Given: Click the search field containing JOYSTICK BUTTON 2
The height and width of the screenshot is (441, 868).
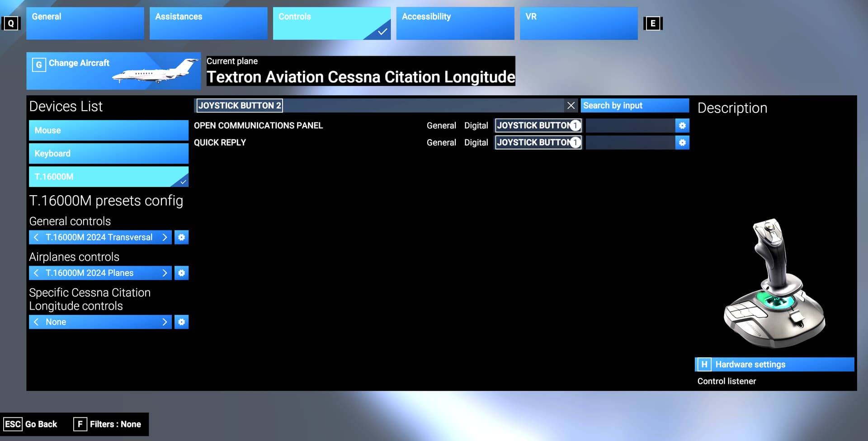Looking at the screenshot, I should 379,105.
